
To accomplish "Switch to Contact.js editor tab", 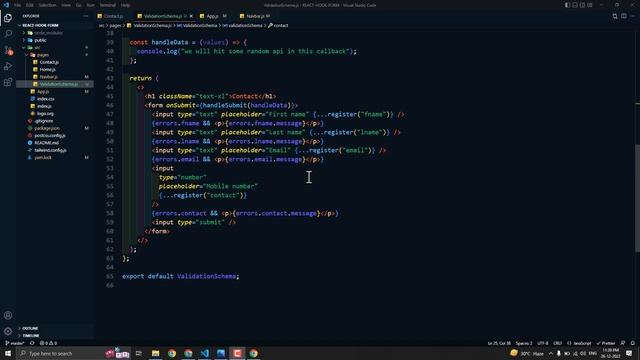I will (x=113, y=16).
